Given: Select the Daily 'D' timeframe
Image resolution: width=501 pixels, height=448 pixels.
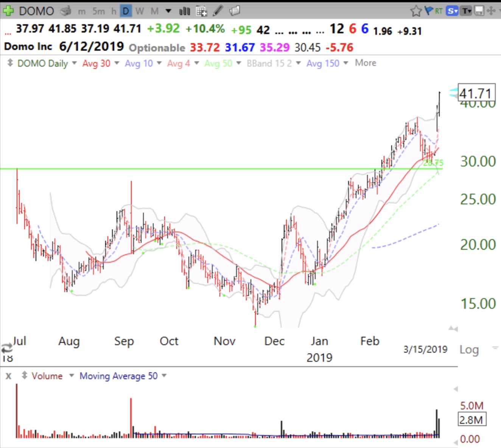Looking at the screenshot, I should (x=126, y=11).
